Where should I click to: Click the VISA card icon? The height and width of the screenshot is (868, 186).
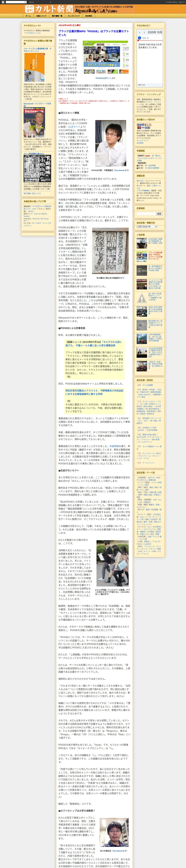(143, 128)
